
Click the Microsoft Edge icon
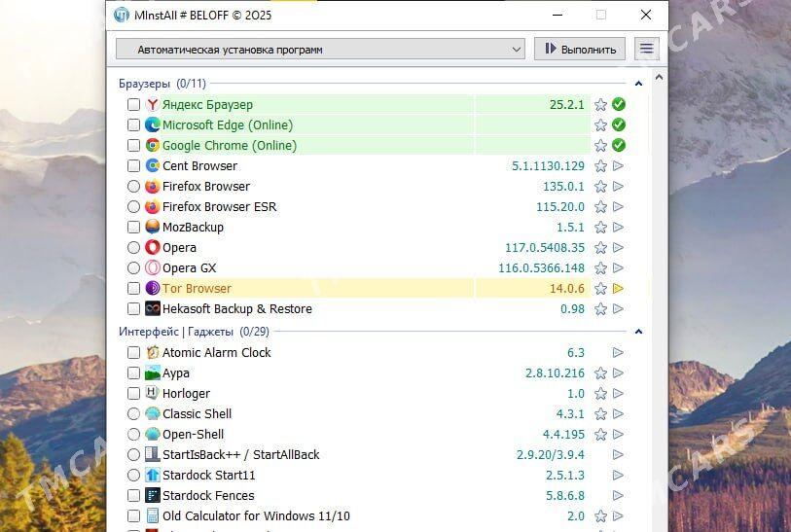[152, 124]
